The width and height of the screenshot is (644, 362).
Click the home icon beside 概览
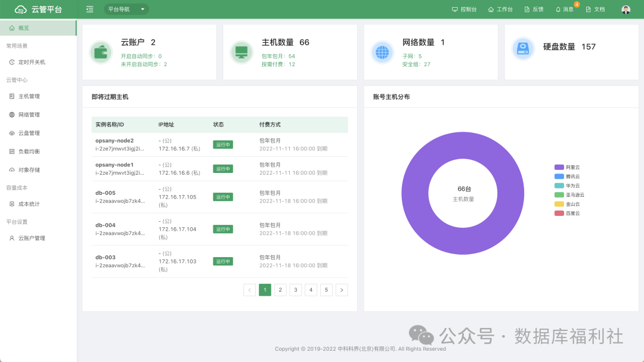click(x=12, y=28)
